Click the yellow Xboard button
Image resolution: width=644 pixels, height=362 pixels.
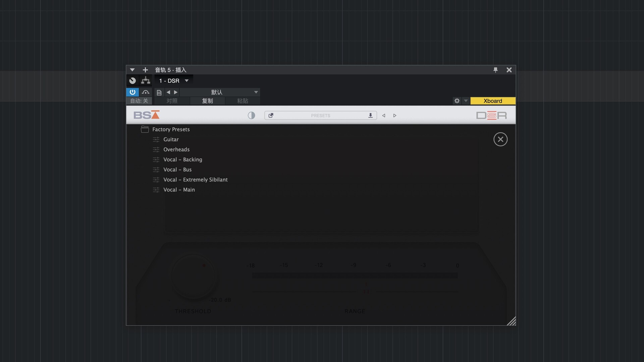pyautogui.click(x=492, y=101)
